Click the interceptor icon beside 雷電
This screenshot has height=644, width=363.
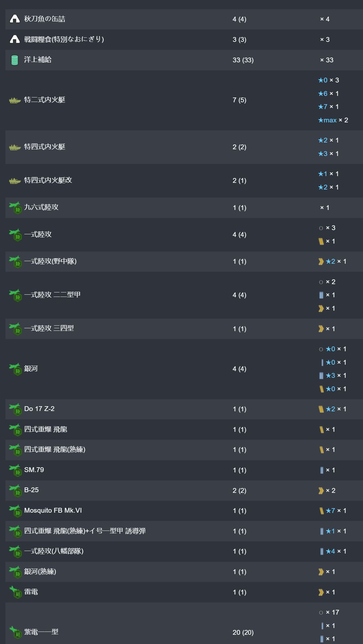15,592
